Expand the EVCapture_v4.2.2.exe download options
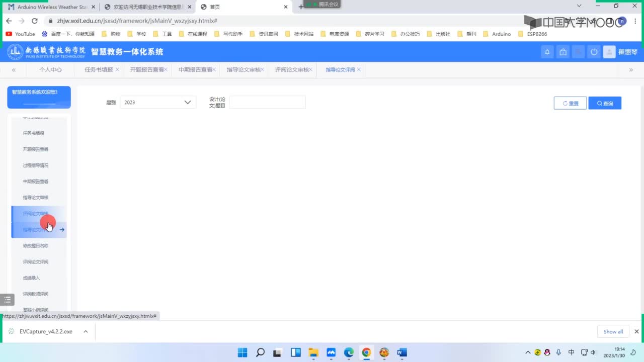The height and width of the screenshot is (362, 644). coord(86,332)
